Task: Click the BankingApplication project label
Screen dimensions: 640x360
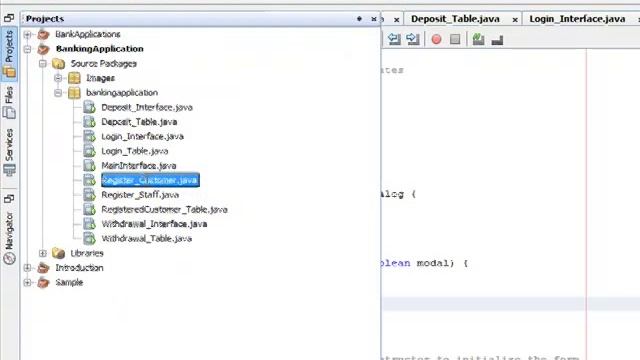Action: [100, 49]
